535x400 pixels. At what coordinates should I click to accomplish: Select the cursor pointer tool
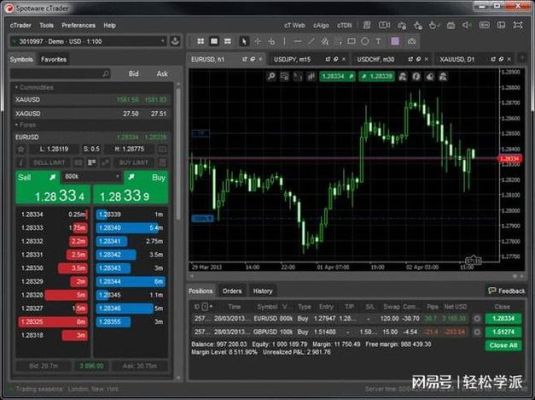pyautogui.click(x=244, y=42)
